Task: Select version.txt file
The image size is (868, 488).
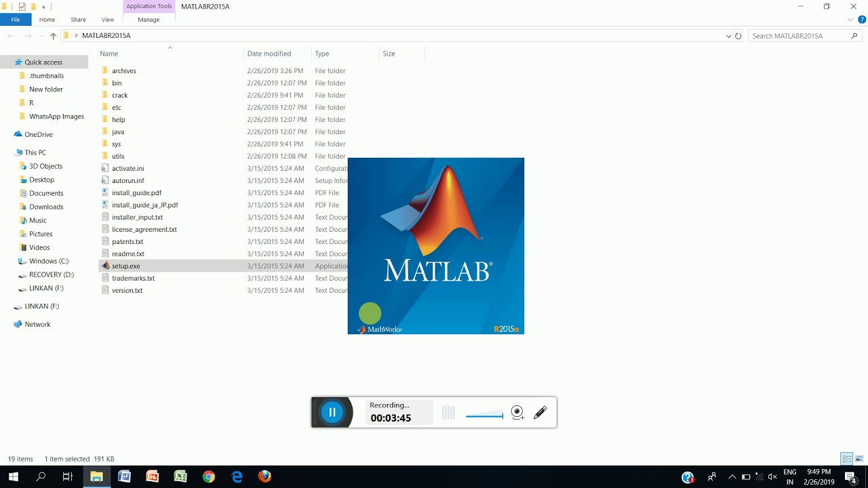Action: 127,290
